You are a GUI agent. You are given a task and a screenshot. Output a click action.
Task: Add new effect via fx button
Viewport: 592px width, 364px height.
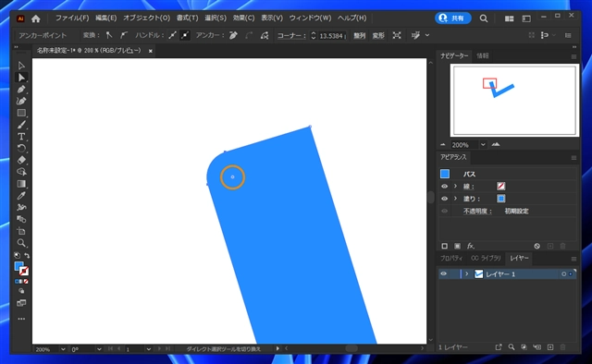(x=471, y=246)
